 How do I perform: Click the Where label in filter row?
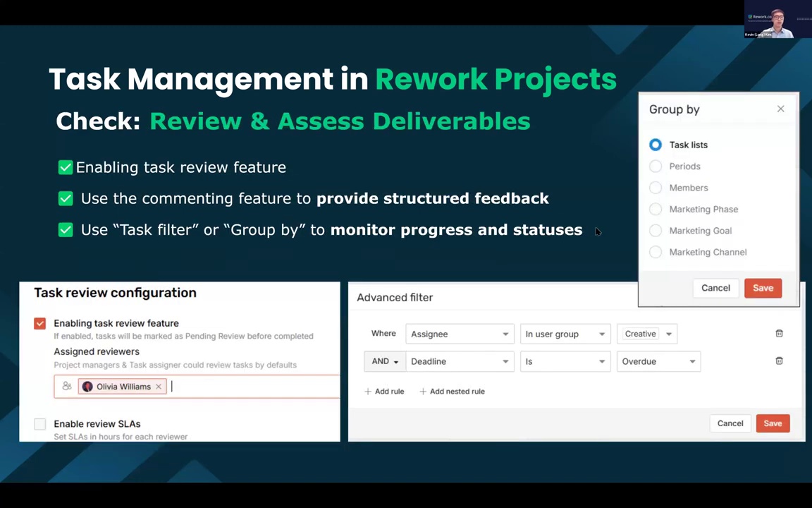tap(383, 333)
